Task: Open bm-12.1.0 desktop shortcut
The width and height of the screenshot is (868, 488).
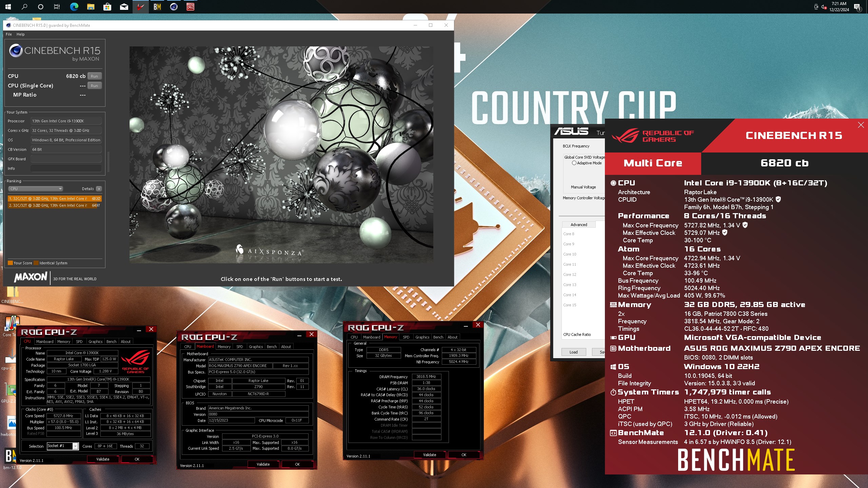Action: tap(11, 459)
